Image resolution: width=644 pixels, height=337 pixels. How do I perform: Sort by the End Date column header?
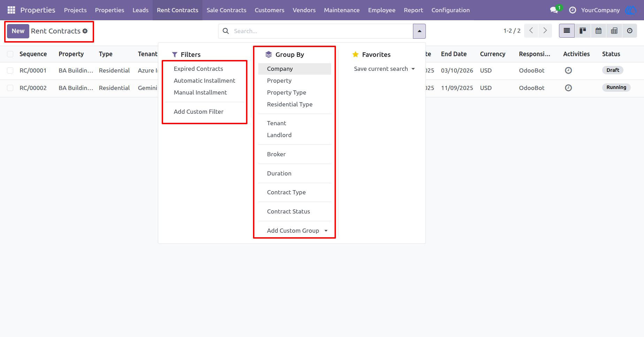[x=454, y=54]
